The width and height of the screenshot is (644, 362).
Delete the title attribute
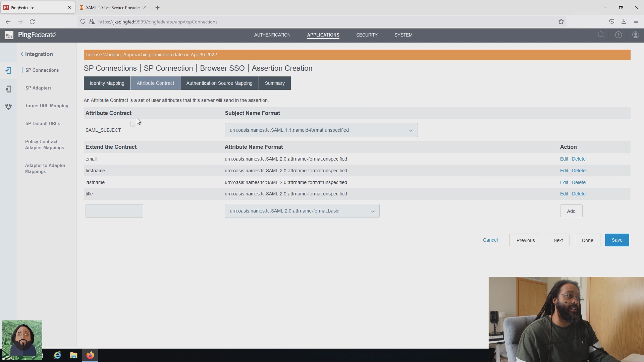[x=579, y=194]
